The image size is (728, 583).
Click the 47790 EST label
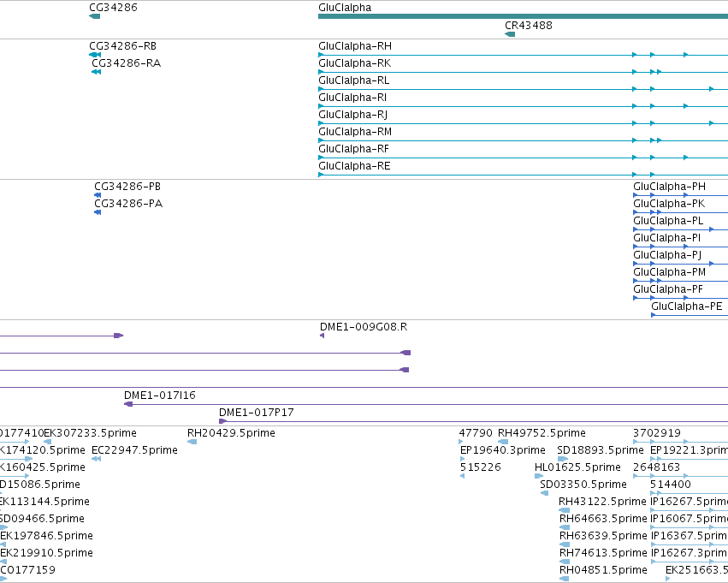coord(476,433)
